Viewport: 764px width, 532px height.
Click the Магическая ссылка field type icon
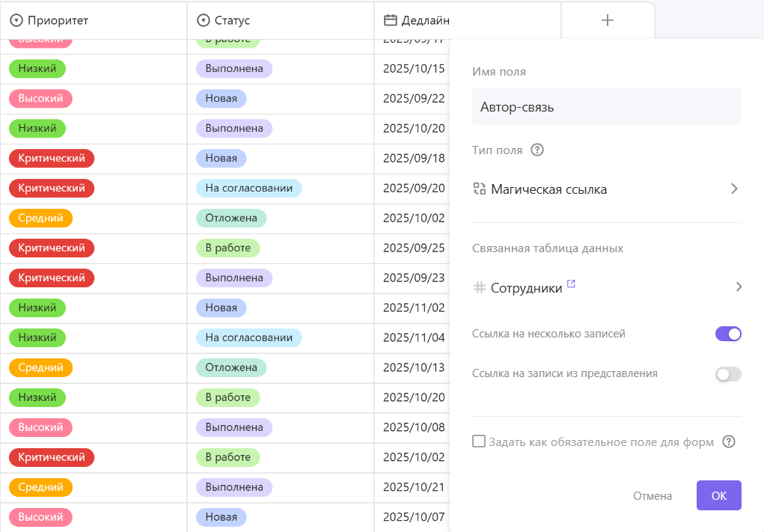[x=480, y=189]
